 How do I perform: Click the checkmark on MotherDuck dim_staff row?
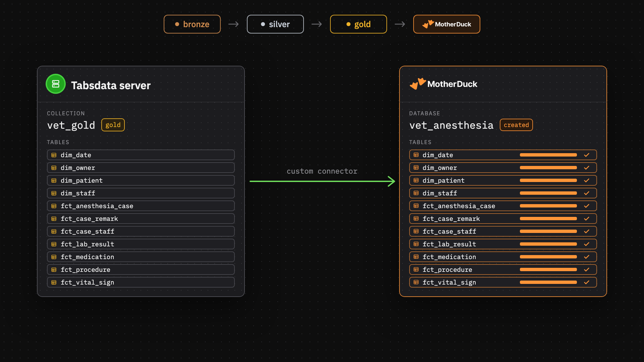click(x=587, y=193)
